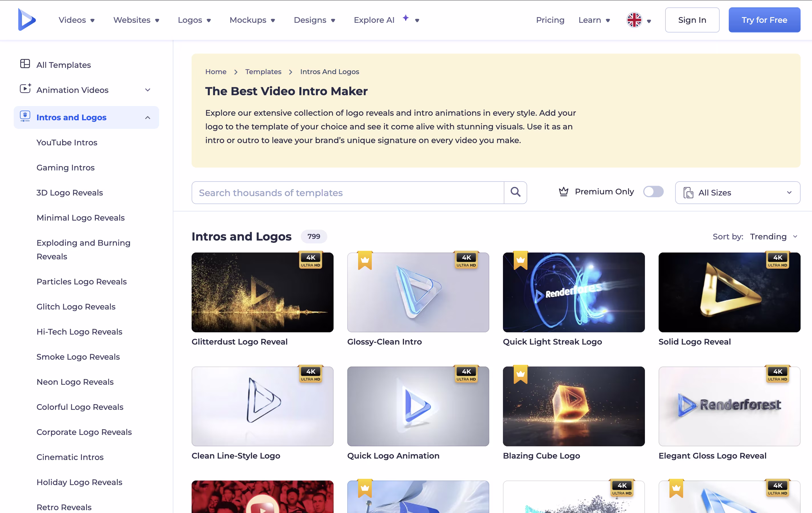Open Cinematic Intros category
812x513 pixels.
(70, 457)
